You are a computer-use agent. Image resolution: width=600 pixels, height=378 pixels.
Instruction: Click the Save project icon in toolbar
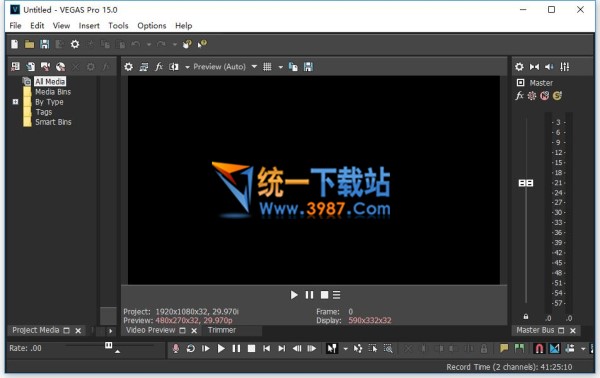(45, 44)
